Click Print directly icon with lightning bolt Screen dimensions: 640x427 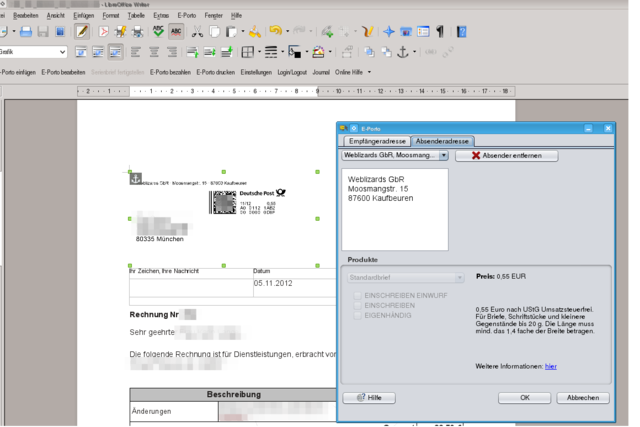pyautogui.click(x=120, y=31)
